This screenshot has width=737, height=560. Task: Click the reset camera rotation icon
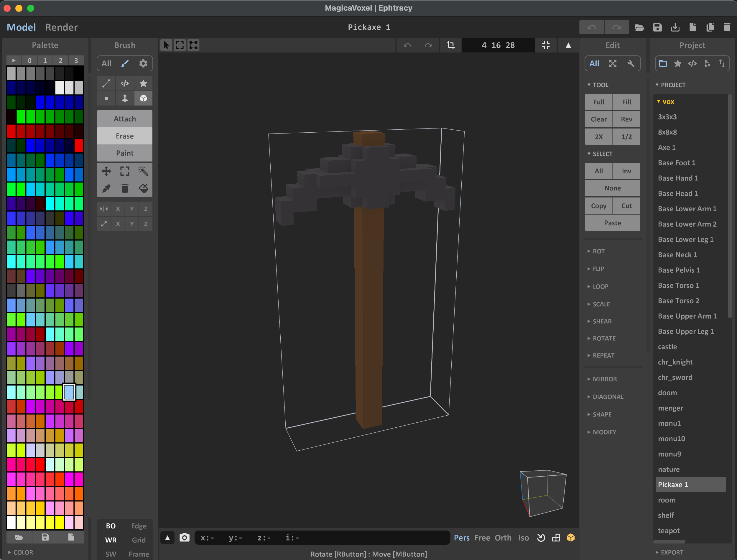click(541, 538)
